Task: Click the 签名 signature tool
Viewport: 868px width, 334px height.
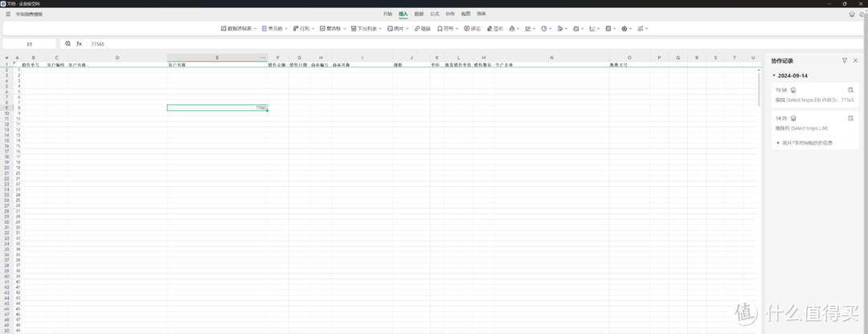Action: pyautogui.click(x=494, y=28)
